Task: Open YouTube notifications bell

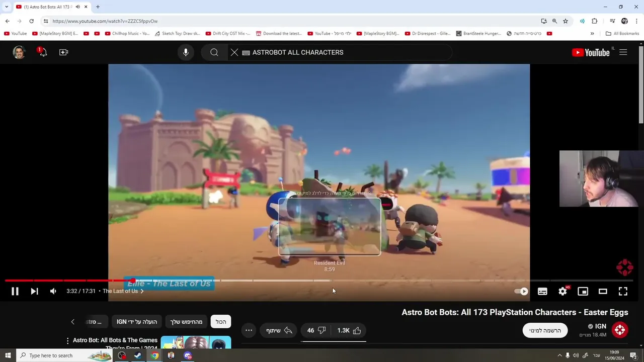Action: tap(43, 52)
